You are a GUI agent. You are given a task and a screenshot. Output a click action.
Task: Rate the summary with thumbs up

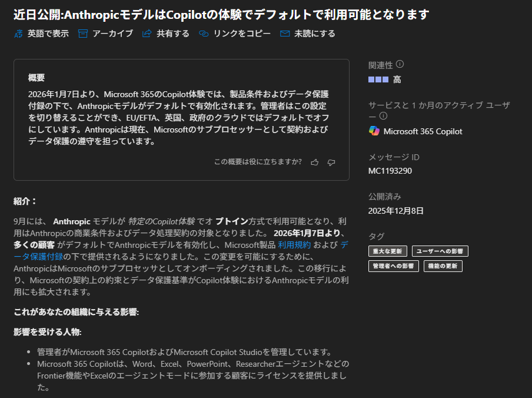[315, 162]
